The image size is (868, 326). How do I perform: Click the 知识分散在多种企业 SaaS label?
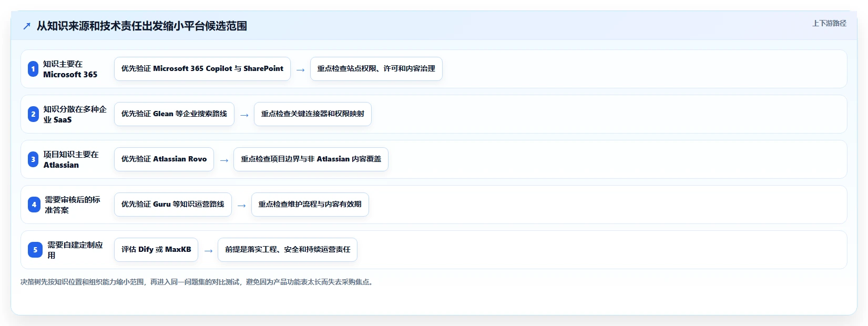(75, 114)
